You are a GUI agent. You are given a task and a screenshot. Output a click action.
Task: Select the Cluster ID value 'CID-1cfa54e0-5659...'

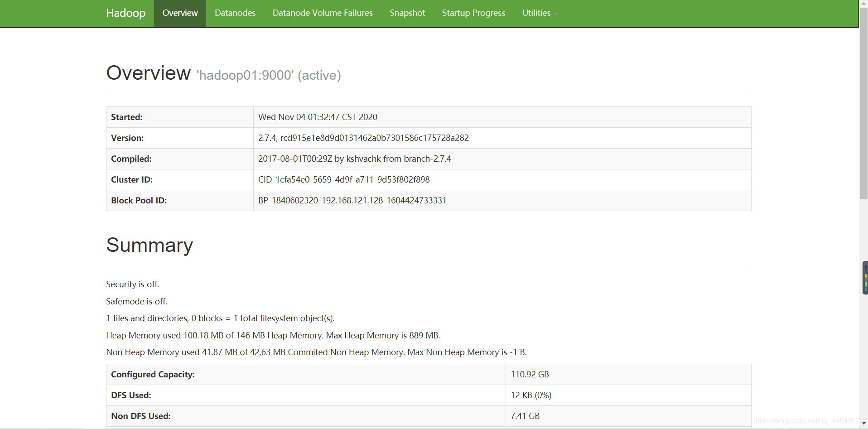pyautogui.click(x=344, y=179)
